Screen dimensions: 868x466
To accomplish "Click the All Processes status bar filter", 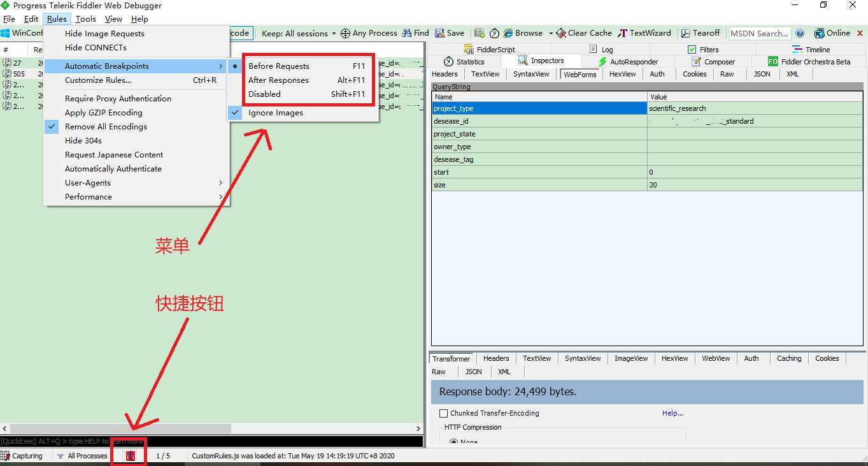I will 81,456.
